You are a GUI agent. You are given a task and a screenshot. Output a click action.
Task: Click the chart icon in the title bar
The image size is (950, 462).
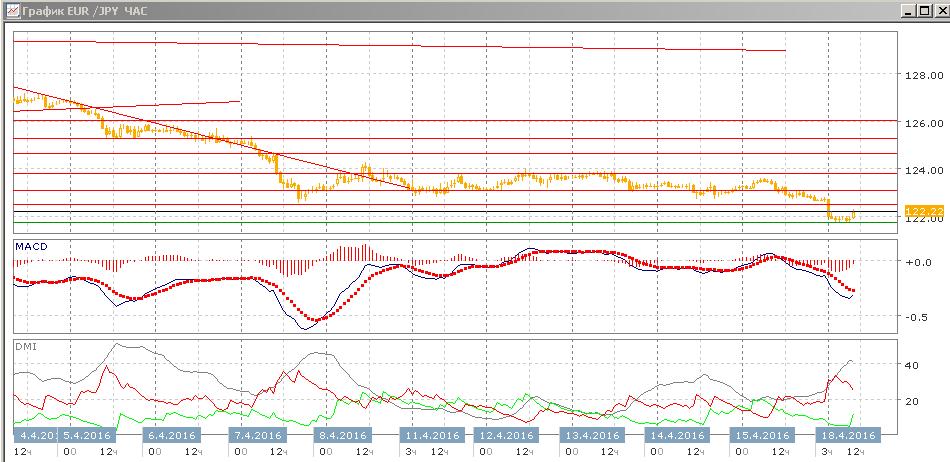pos(11,10)
